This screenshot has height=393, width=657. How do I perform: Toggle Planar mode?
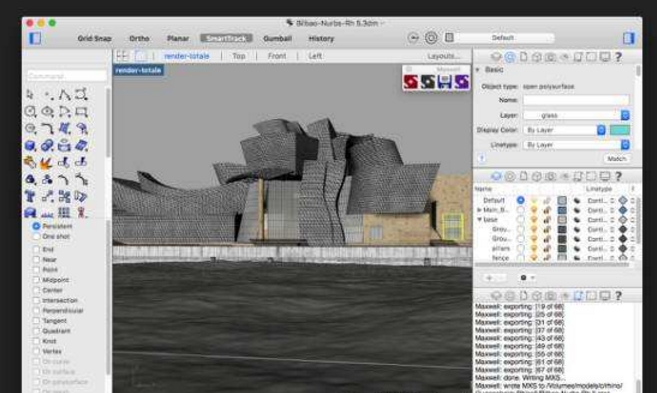point(178,38)
